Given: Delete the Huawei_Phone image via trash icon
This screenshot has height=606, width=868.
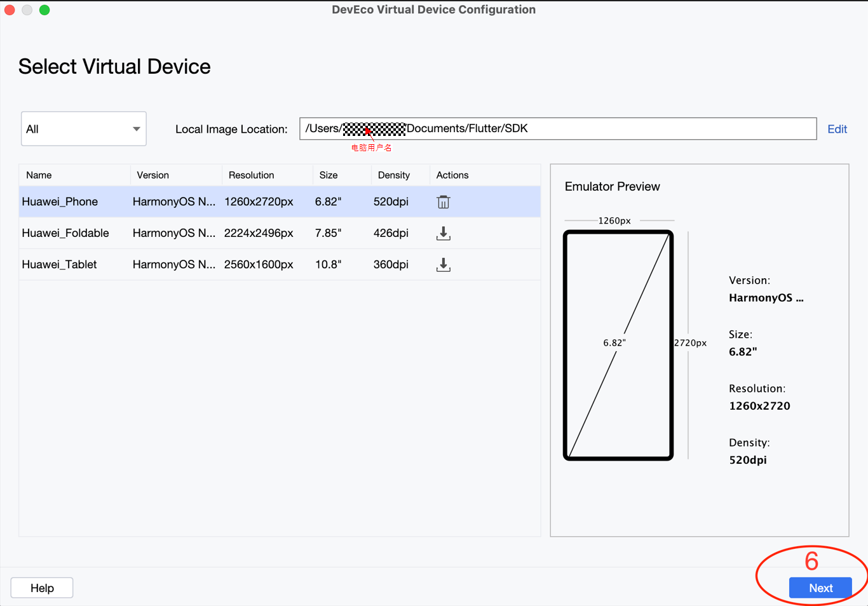Looking at the screenshot, I should click(443, 202).
